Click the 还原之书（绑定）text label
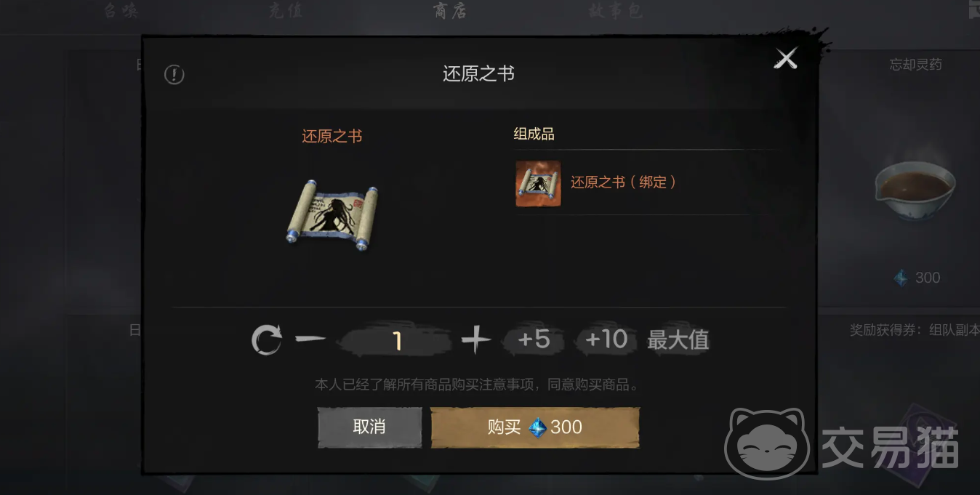The width and height of the screenshot is (980, 495). [x=624, y=182]
